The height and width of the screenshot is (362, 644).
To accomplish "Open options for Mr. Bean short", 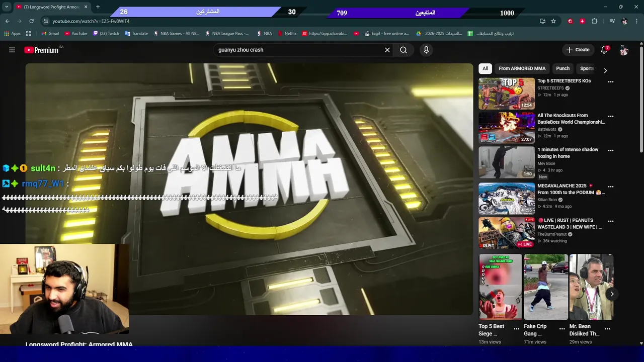I will pyautogui.click(x=607, y=329).
